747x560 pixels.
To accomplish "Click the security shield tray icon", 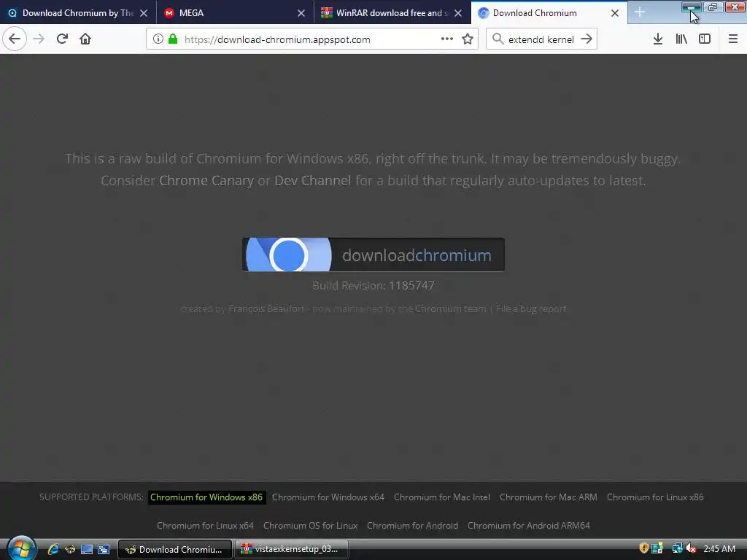I will point(643,548).
